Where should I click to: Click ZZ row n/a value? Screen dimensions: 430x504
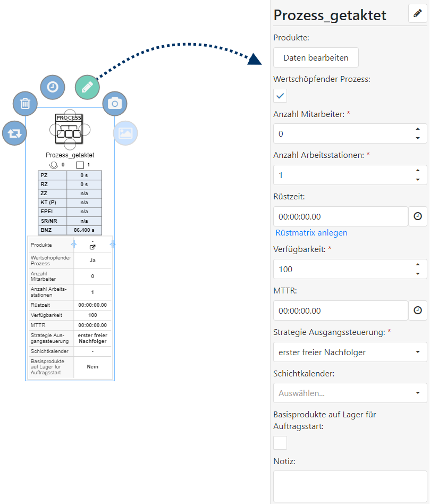(x=84, y=194)
